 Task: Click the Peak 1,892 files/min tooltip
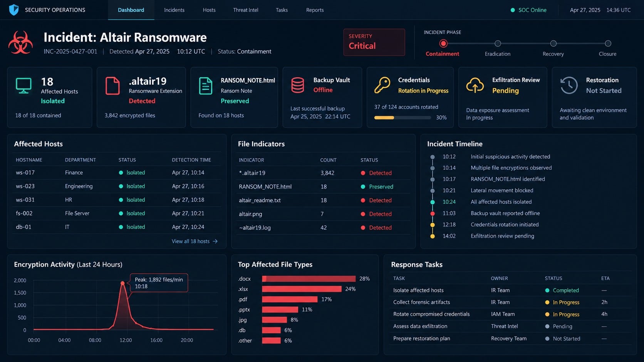[159, 283]
